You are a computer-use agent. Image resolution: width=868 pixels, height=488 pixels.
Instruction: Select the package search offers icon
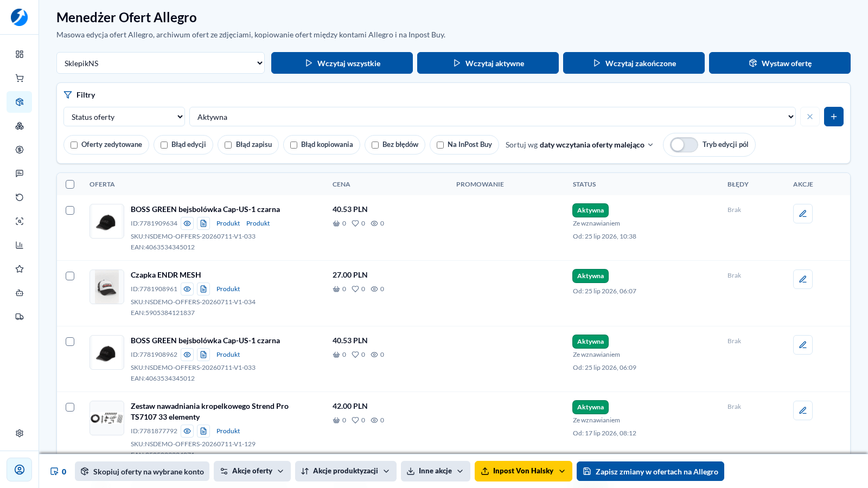click(x=20, y=102)
